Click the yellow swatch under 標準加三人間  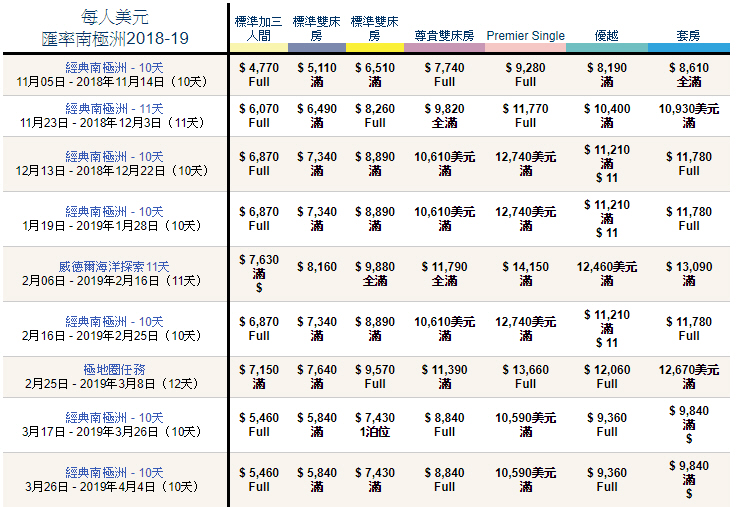tap(259, 48)
